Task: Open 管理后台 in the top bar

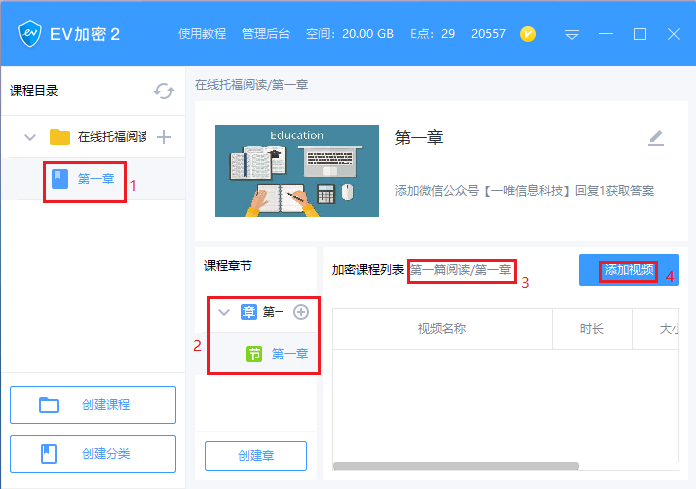Action: [x=266, y=34]
